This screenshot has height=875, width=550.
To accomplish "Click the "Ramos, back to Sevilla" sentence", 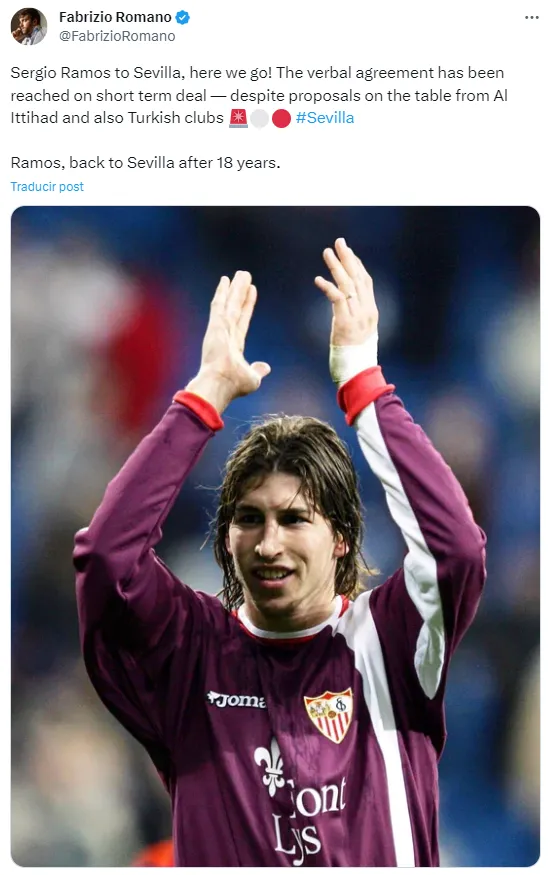I will pyautogui.click(x=145, y=163).
